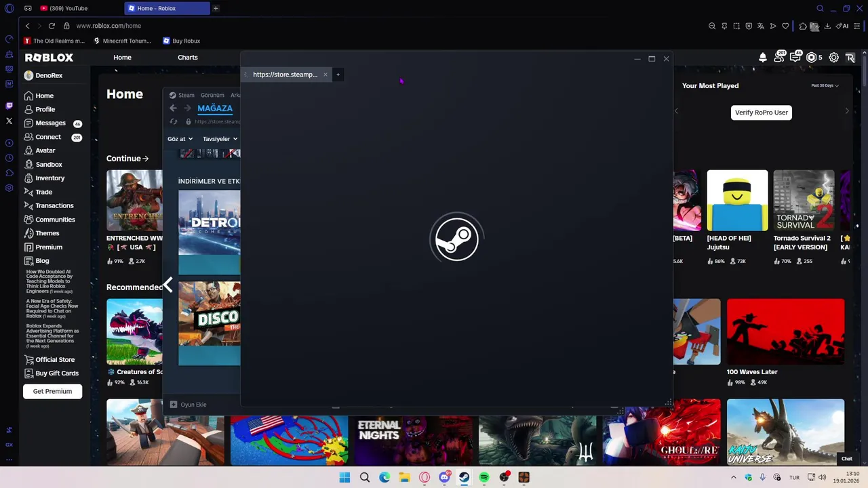
Task: Open Tornado Survival 2 game thumbnail
Action: (x=804, y=201)
